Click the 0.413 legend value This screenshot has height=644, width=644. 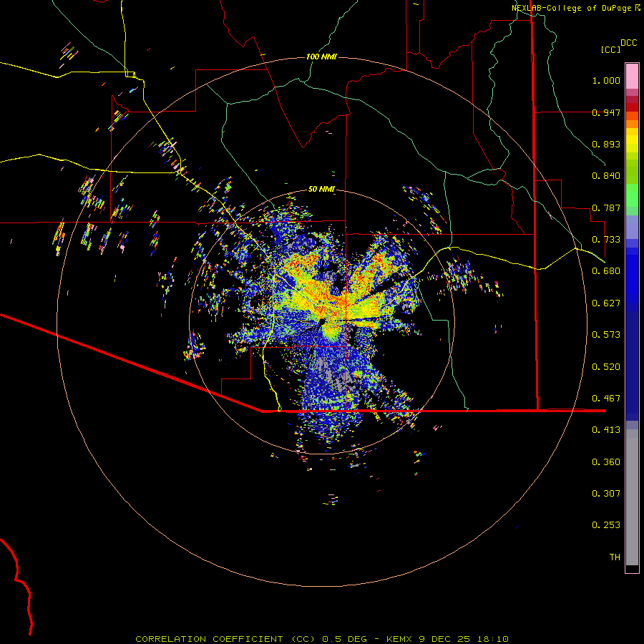click(606, 430)
